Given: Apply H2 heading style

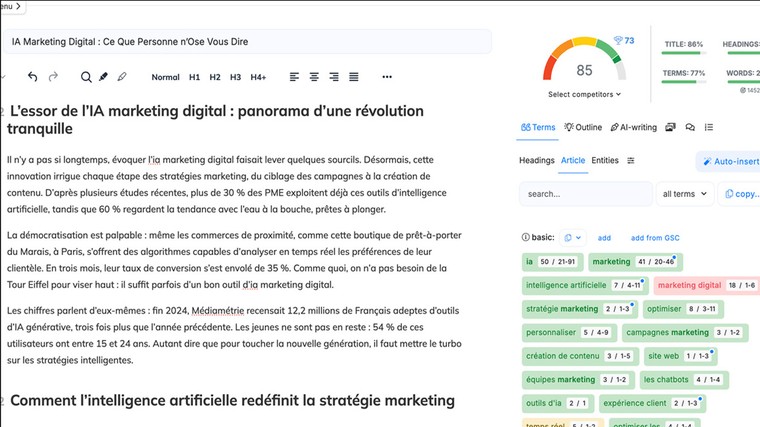Looking at the screenshot, I should pos(215,77).
